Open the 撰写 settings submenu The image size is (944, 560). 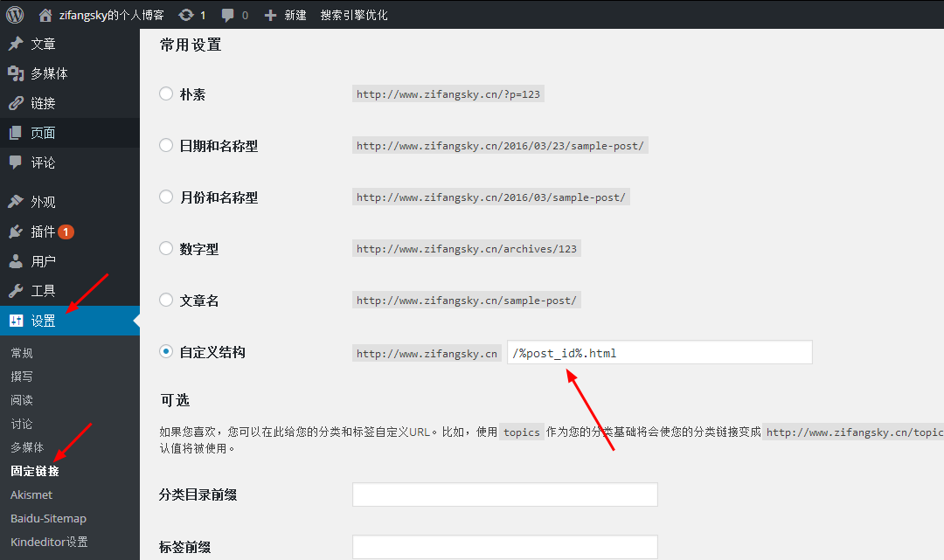pyautogui.click(x=22, y=377)
